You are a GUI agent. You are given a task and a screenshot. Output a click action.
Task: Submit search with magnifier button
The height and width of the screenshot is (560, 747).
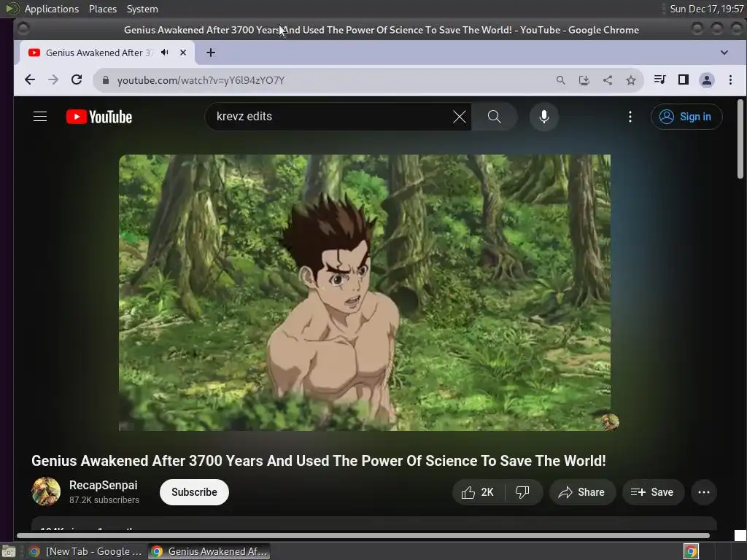495,117
